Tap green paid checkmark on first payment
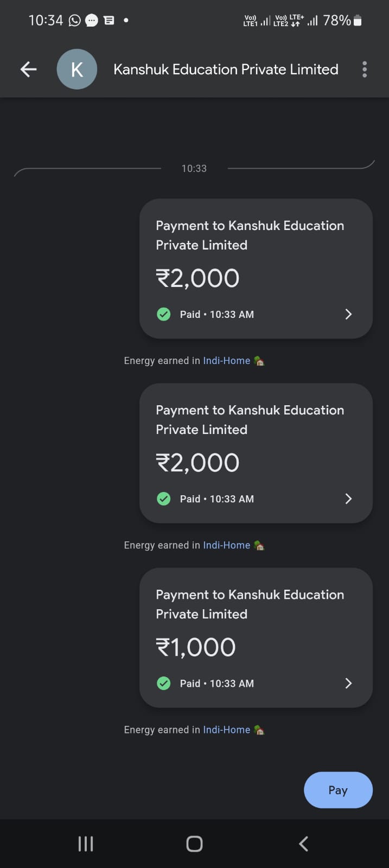The image size is (389, 868). [163, 314]
